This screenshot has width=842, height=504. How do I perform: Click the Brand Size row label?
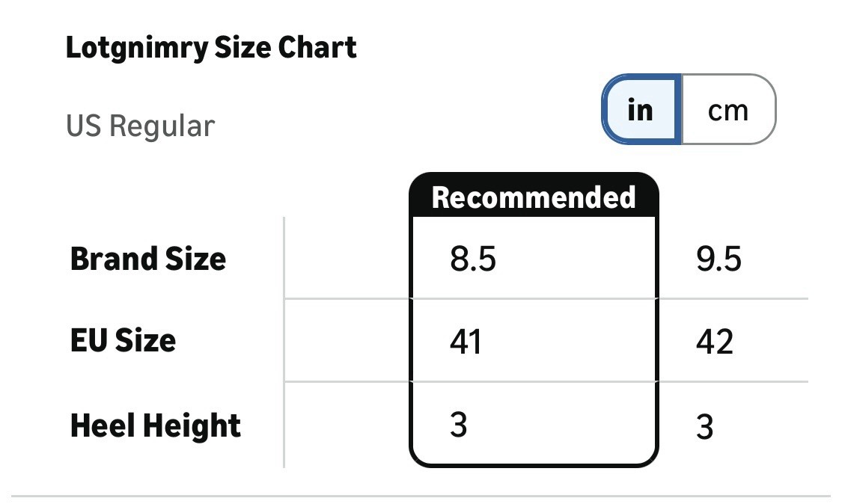148,259
